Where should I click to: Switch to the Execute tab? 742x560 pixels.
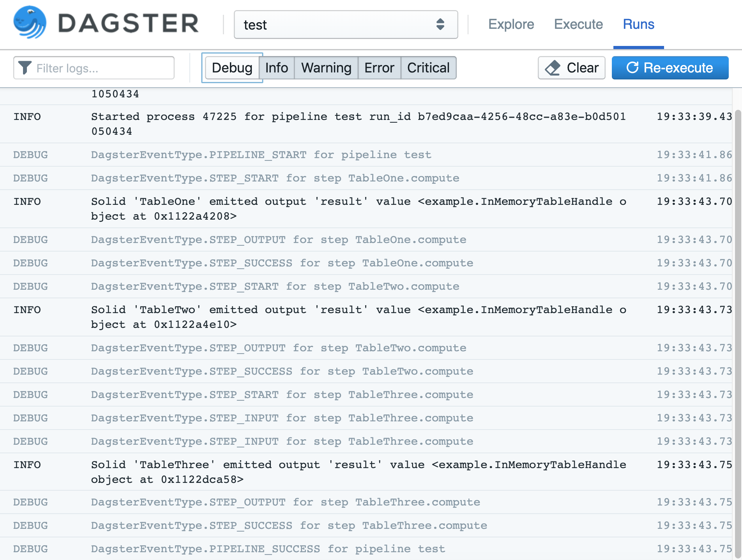(578, 24)
